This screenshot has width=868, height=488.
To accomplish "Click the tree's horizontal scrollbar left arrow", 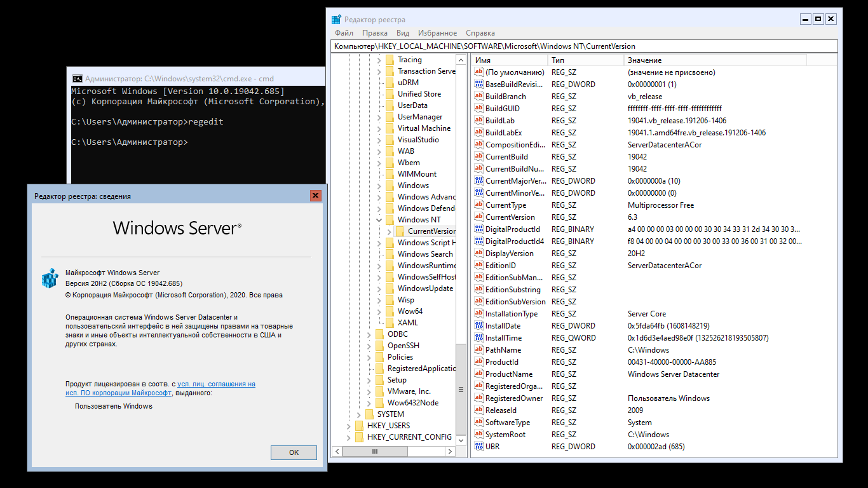I will 337,452.
